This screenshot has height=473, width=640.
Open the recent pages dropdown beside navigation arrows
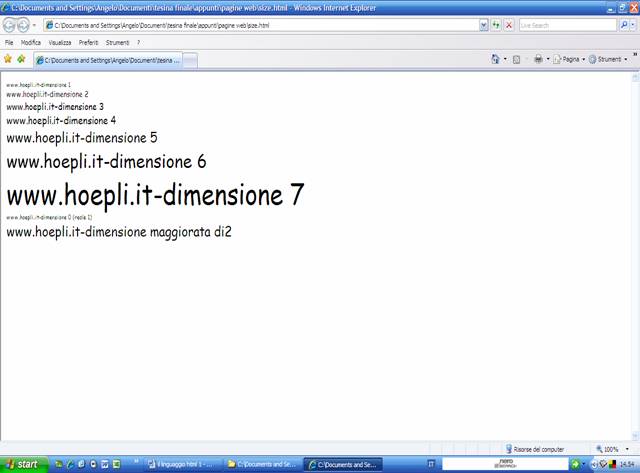point(34,25)
